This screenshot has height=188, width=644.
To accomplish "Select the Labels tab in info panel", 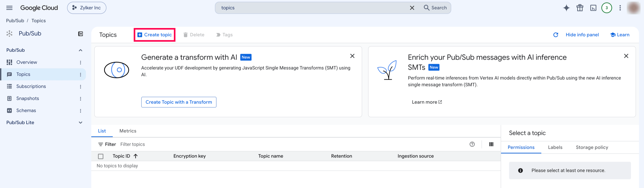I will point(555,147).
